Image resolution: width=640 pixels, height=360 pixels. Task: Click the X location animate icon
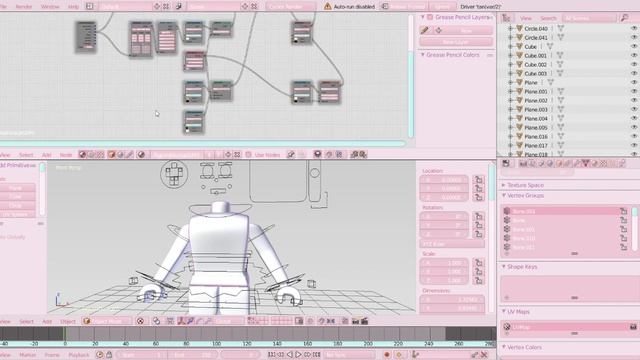478,180
